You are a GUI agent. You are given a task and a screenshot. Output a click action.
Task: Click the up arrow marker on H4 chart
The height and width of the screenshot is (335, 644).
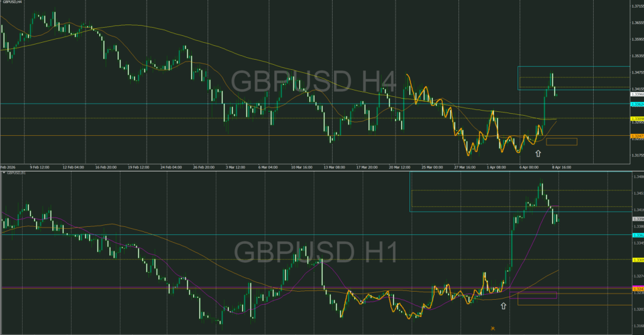[x=538, y=153]
